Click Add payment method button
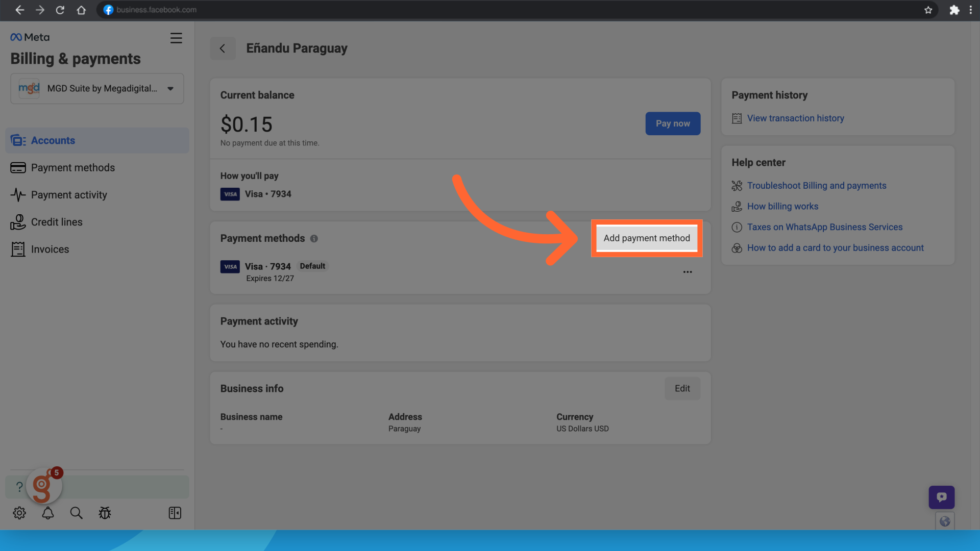The height and width of the screenshot is (551, 980). point(646,238)
